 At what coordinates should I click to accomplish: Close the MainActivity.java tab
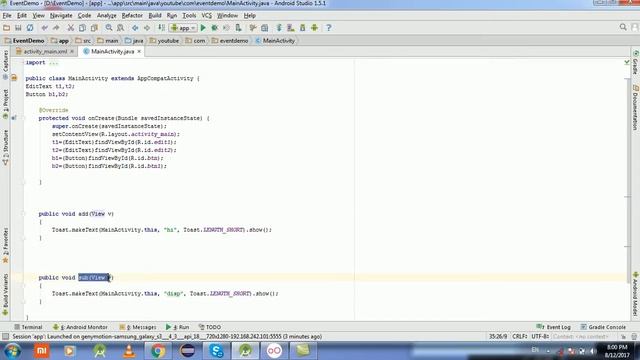pos(139,51)
